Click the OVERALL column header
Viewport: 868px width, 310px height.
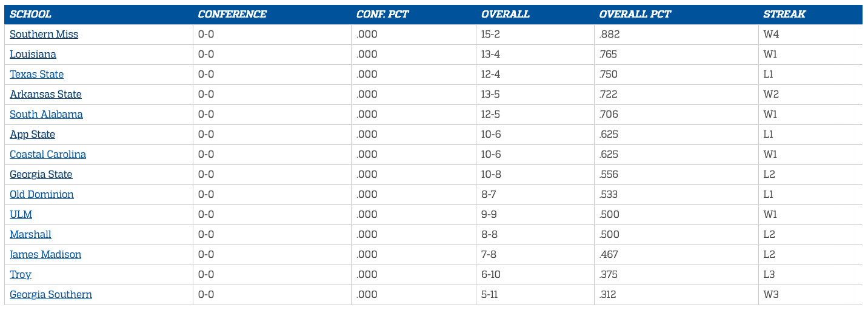(x=506, y=15)
